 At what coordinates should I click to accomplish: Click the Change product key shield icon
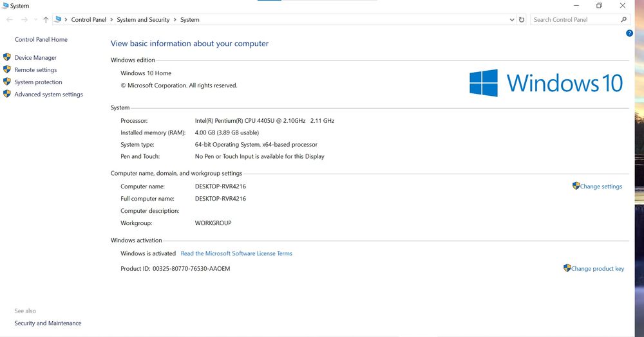pyautogui.click(x=567, y=268)
